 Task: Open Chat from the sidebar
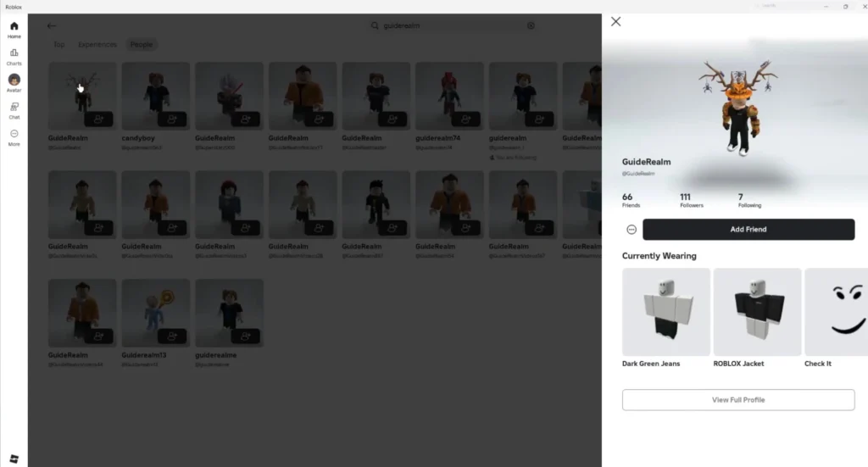14,111
